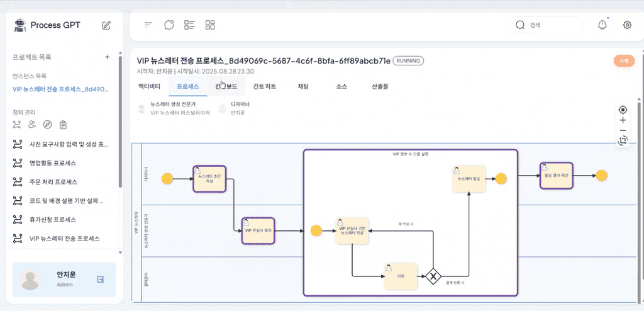
Task: Zoom out the diagram with the minus icon
Action: pyautogui.click(x=623, y=130)
